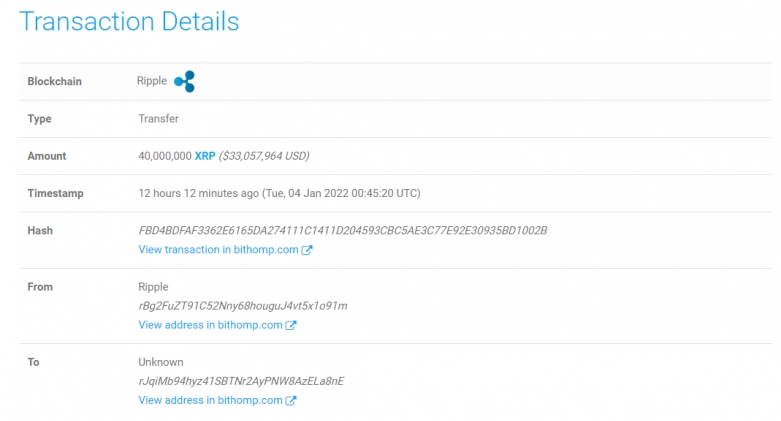This screenshot has height=421, width=781.
Task: Click external-link icon after View transaction link
Action: 307,250
